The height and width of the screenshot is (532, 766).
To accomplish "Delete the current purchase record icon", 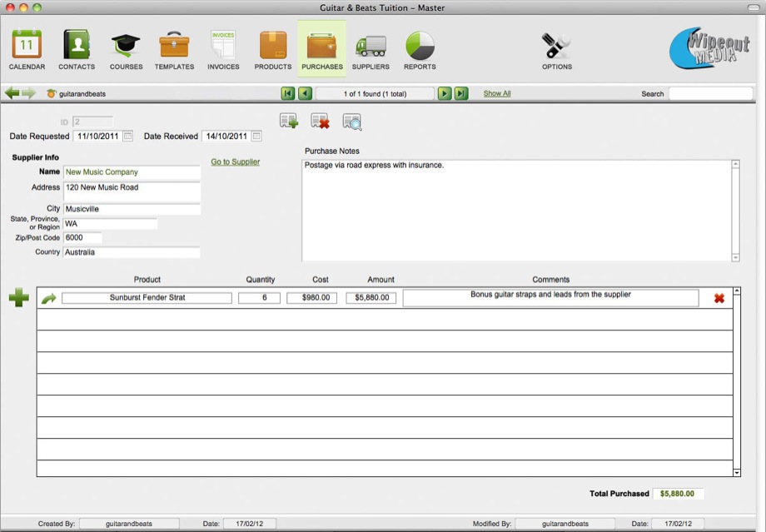I will [320, 122].
